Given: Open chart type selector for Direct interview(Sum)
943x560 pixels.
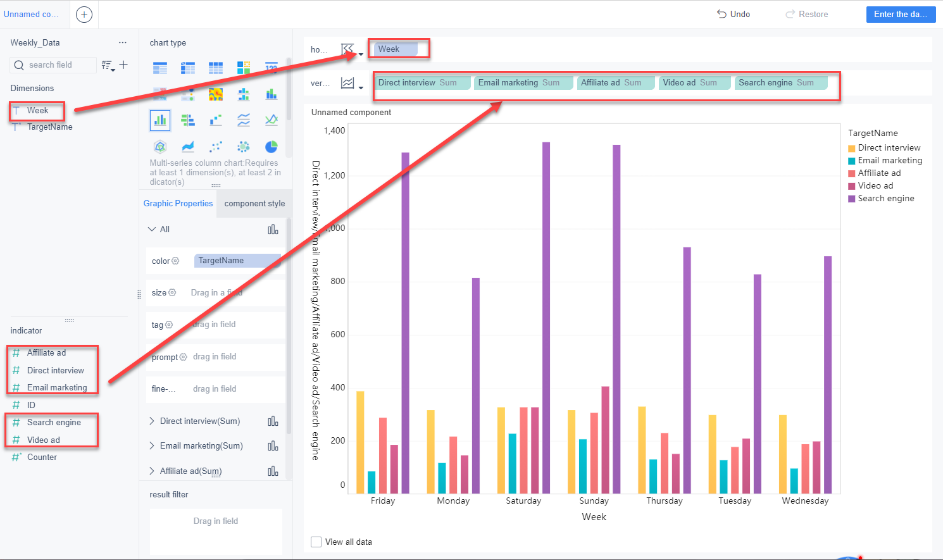Looking at the screenshot, I should click(273, 421).
